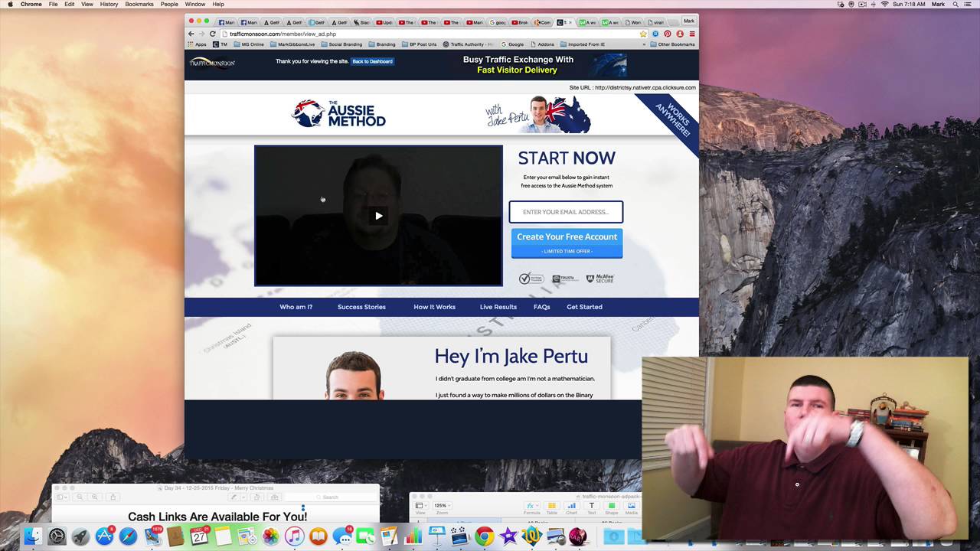Screen dimensions: 980x551
Task: Click the Search field in Preview window
Action: click(x=330, y=497)
